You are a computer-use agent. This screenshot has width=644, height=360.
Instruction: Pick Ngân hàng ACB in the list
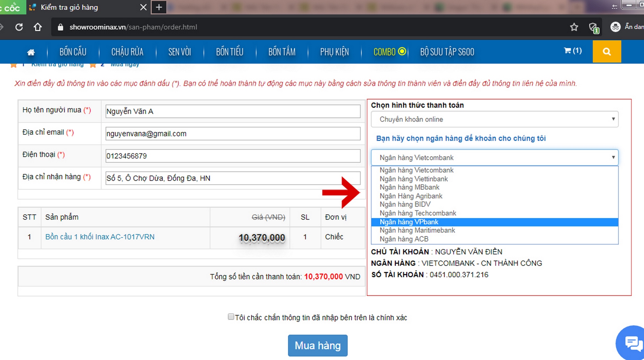(x=404, y=239)
